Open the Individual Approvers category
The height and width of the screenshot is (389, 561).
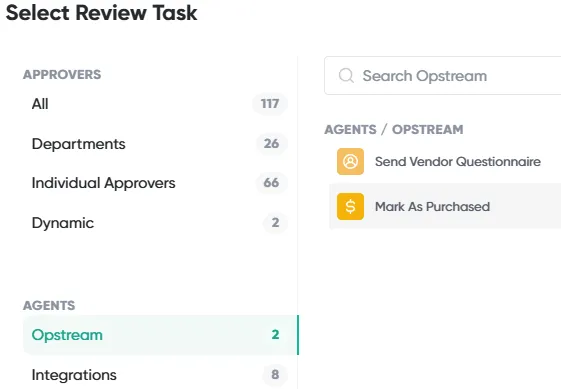pos(160,183)
